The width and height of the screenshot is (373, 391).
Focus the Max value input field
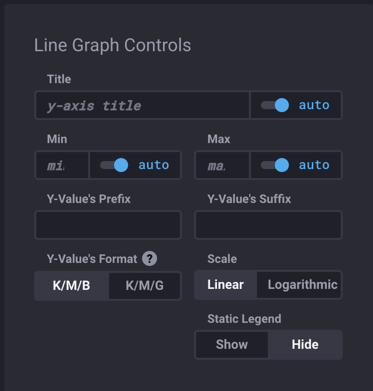(x=222, y=165)
